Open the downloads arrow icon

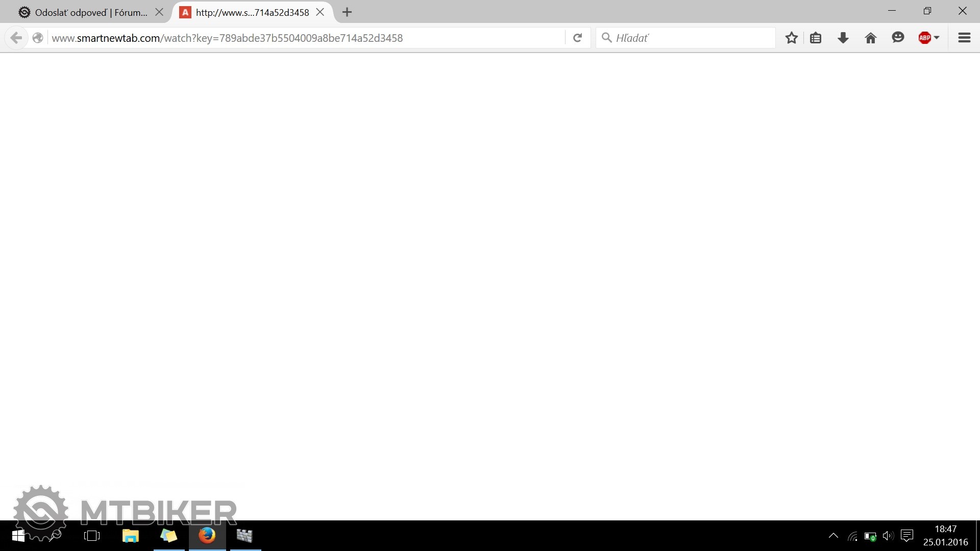(x=843, y=38)
